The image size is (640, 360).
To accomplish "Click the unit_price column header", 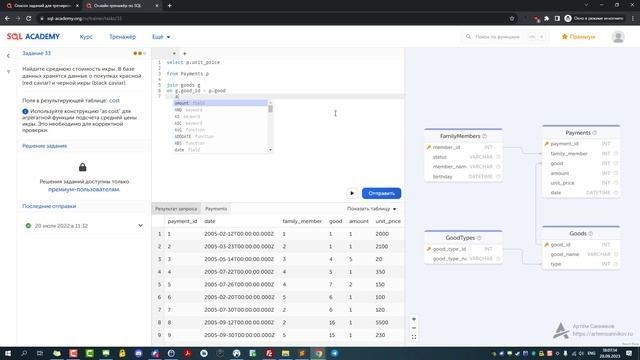I will tap(388, 221).
